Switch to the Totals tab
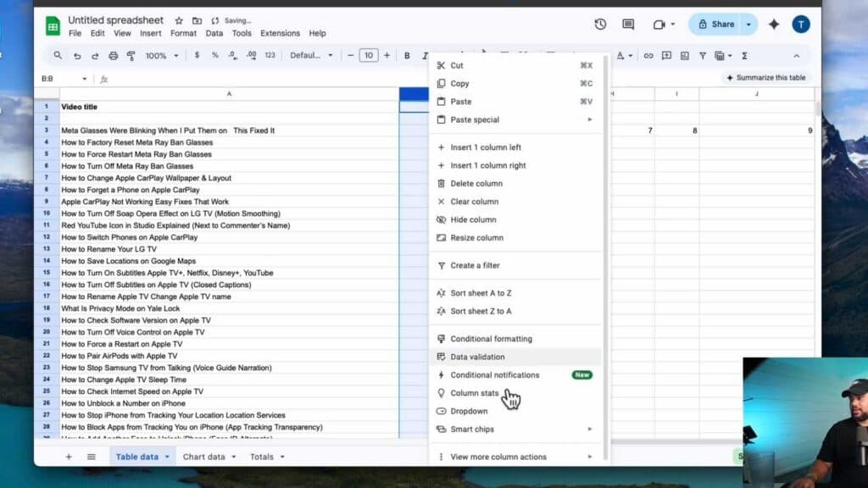This screenshot has height=488, width=868. pos(261,457)
